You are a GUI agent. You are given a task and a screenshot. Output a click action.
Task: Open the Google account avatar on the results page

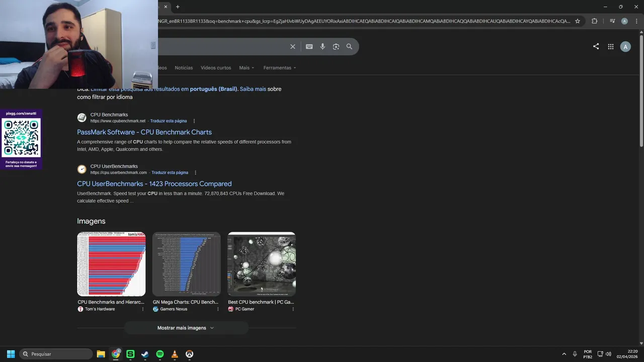click(x=625, y=47)
